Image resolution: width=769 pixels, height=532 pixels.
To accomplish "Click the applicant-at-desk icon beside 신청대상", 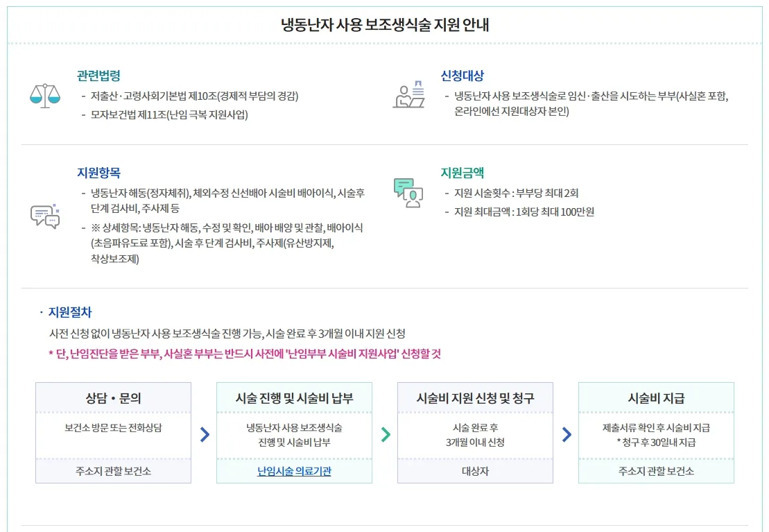I will pos(408,94).
